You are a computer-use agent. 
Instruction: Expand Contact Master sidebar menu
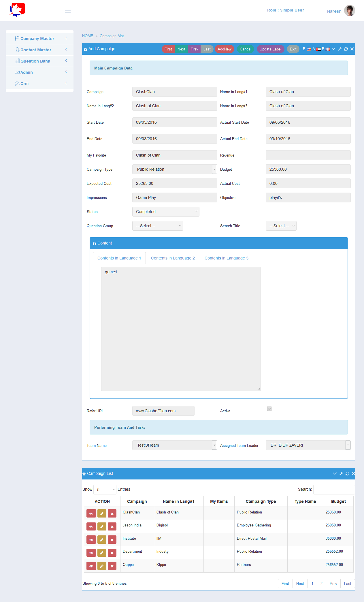pyautogui.click(x=39, y=50)
